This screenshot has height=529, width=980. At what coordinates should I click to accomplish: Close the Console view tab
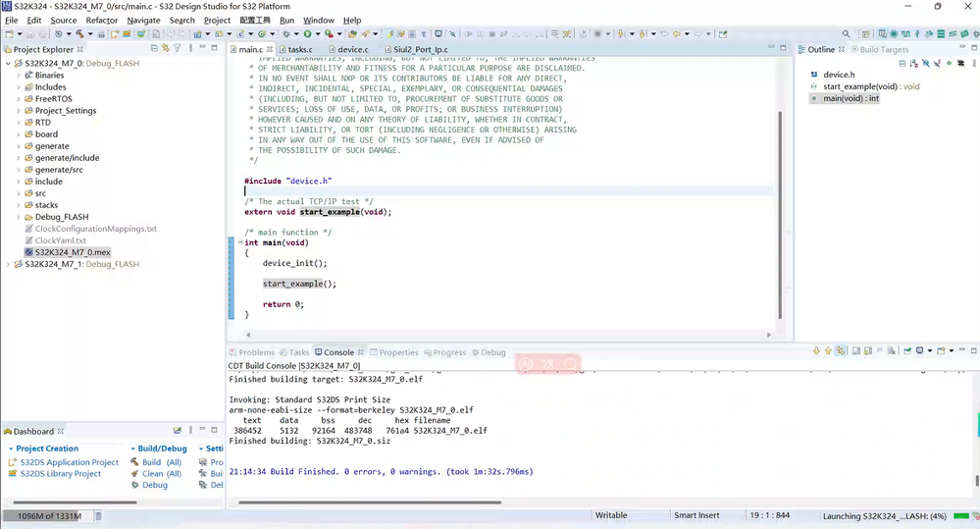361,352
